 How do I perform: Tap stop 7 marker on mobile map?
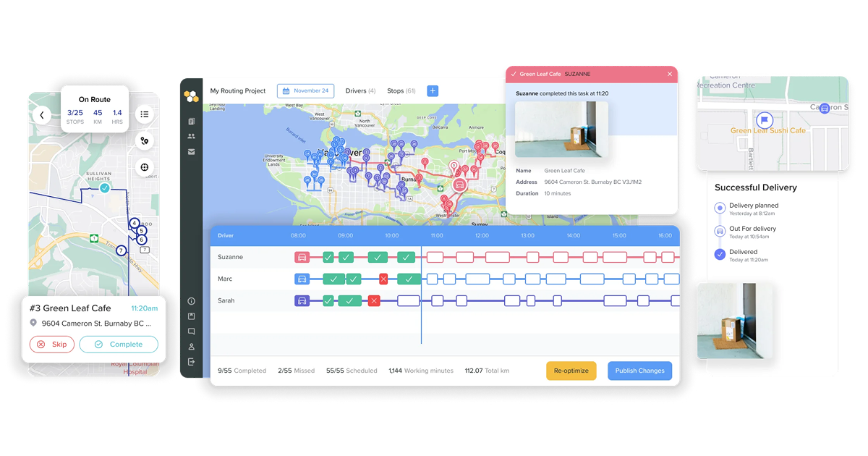pyautogui.click(x=121, y=250)
